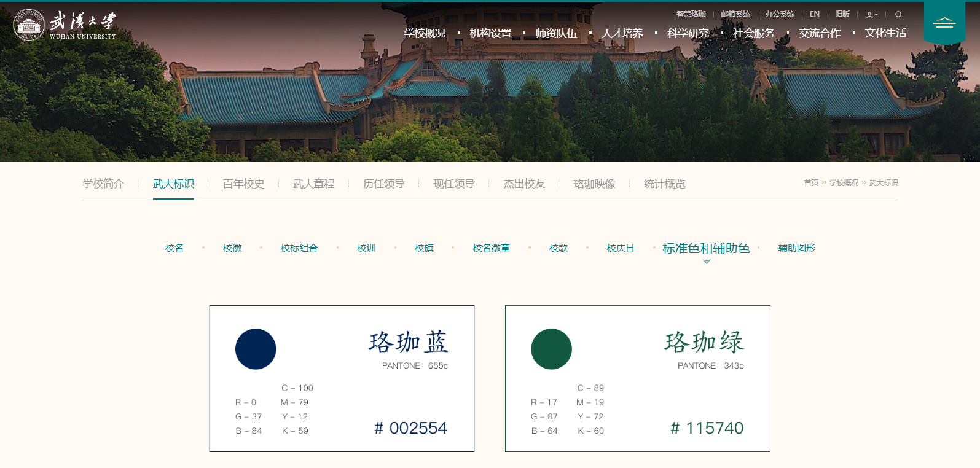Select the 百年校史 tab
This screenshot has width=980, height=468.
pos(243,184)
